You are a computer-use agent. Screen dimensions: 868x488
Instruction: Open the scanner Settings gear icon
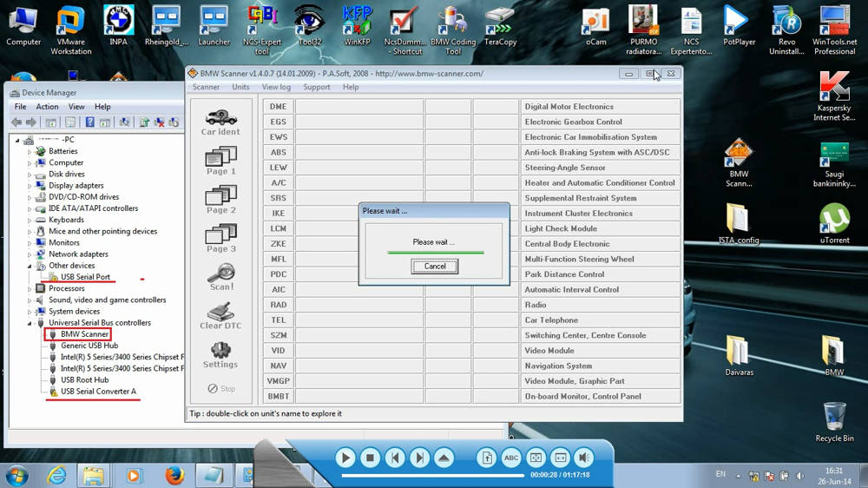pos(220,353)
